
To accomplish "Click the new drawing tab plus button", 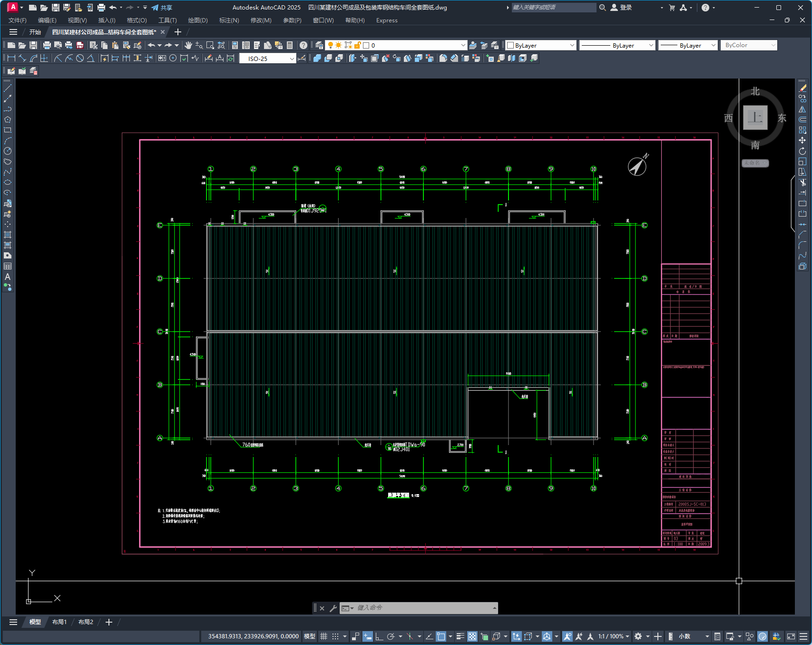I will 178,32.
